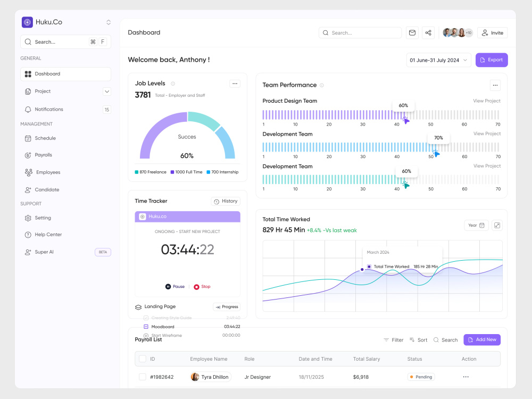The image size is (532, 399).
Task: Click the Landing Page layers icon
Action: tap(138, 307)
